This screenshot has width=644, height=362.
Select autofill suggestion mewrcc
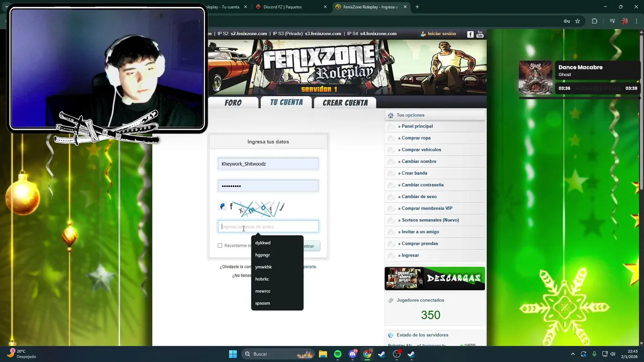click(x=277, y=291)
